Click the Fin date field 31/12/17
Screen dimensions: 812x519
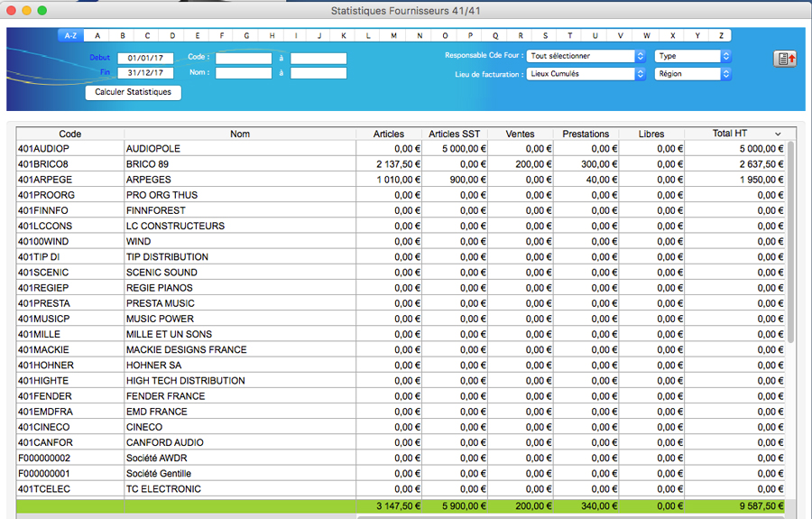[145, 73]
